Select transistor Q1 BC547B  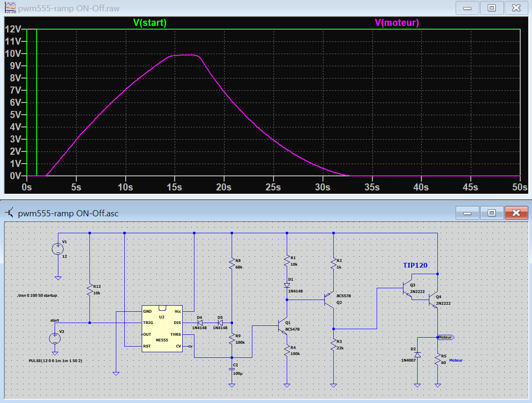[x=283, y=326]
